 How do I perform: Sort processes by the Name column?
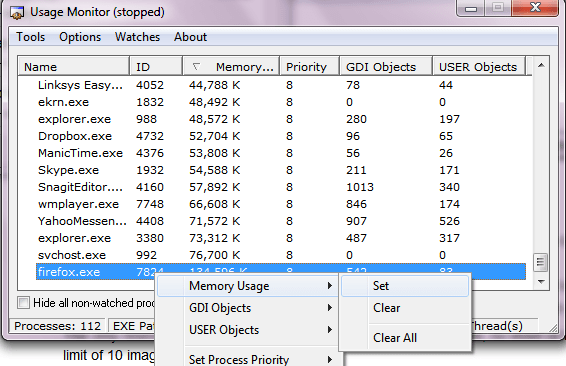[x=74, y=67]
